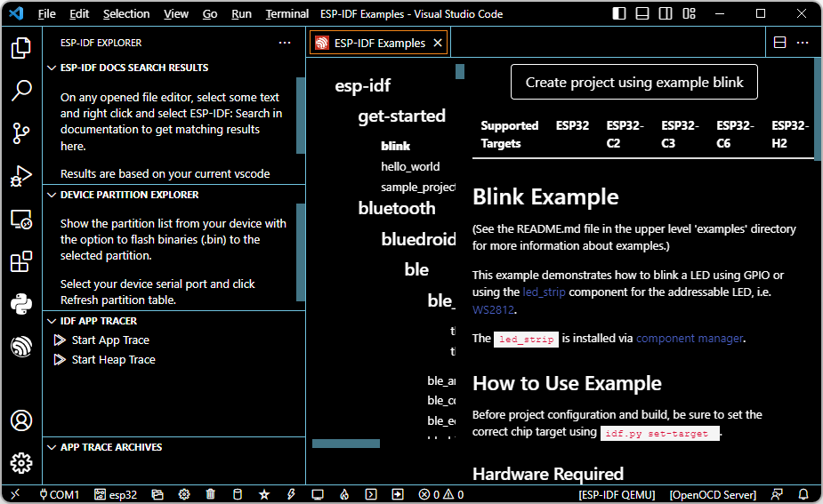Click the monitor device screen icon
823x504 pixels.
click(x=318, y=494)
